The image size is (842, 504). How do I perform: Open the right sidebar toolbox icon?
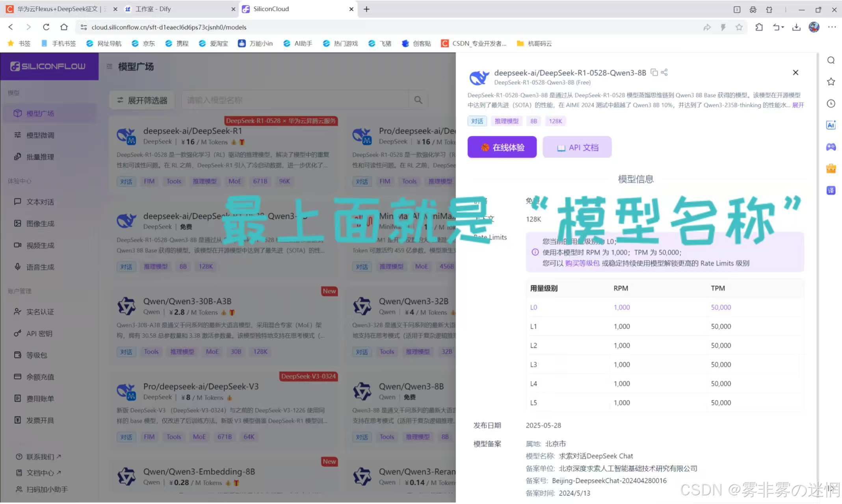click(831, 169)
